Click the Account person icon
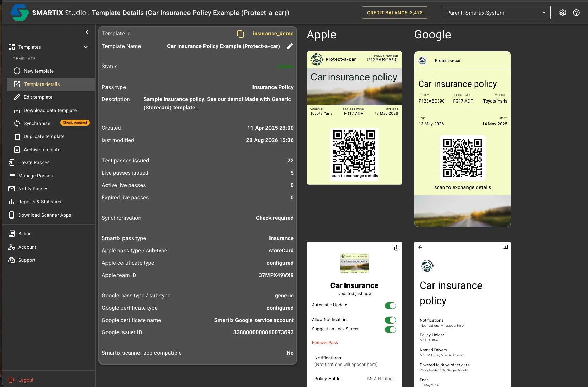588x387 pixels. [x=12, y=247]
